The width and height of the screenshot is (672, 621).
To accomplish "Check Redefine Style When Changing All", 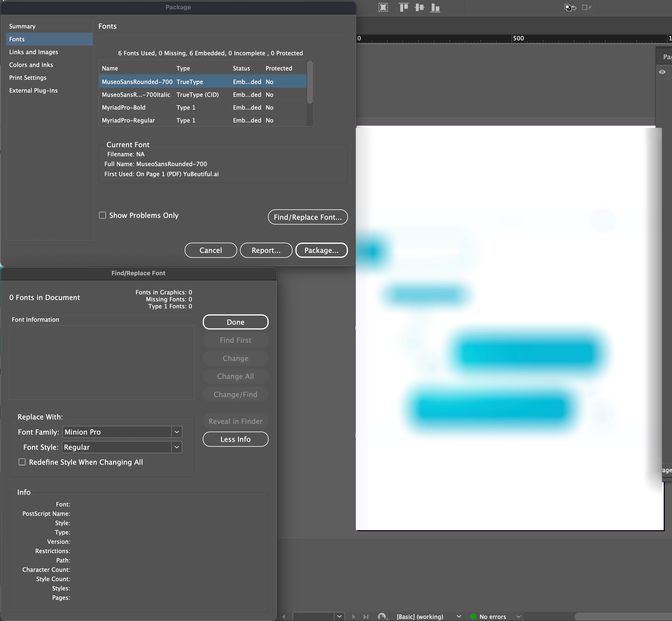I will pos(22,462).
